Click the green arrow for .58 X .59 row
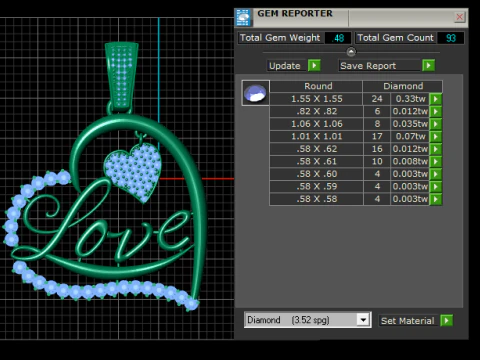This screenshot has width=480, height=360. [435, 186]
